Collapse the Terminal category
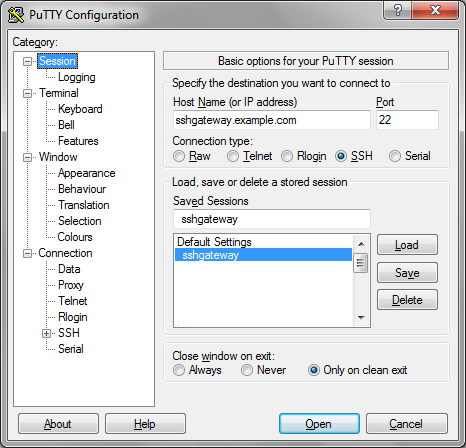Image resolution: width=466 pixels, height=448 pixels. [27, 93]
